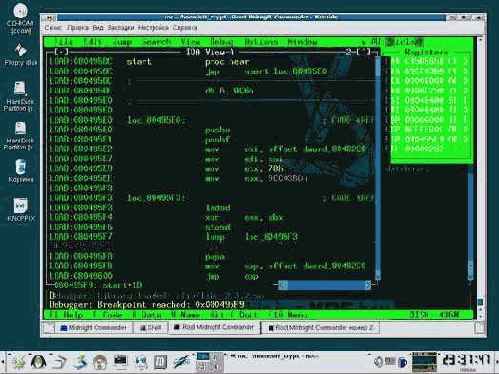
Task: Click the Knoppix penguin panel icon
Action: click(38, 362)
